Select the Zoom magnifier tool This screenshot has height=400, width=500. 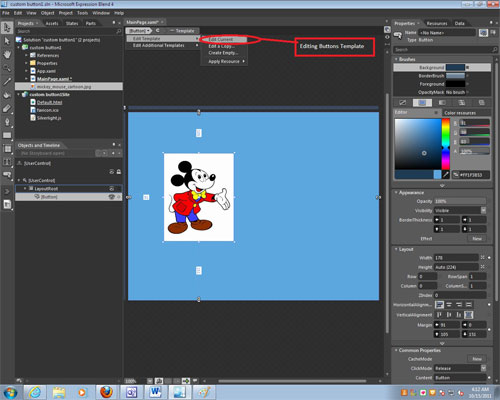click(7, 68)
